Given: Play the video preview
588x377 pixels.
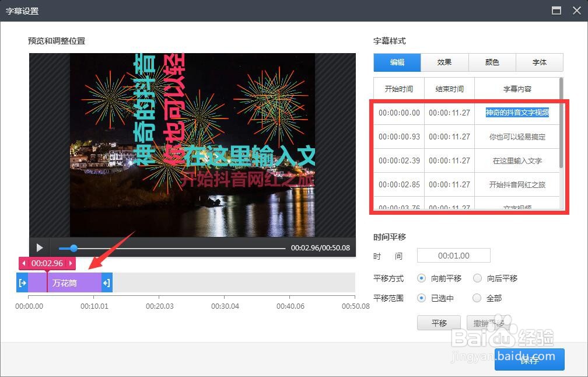Looking at the screenshot, I should click(40, 247).
